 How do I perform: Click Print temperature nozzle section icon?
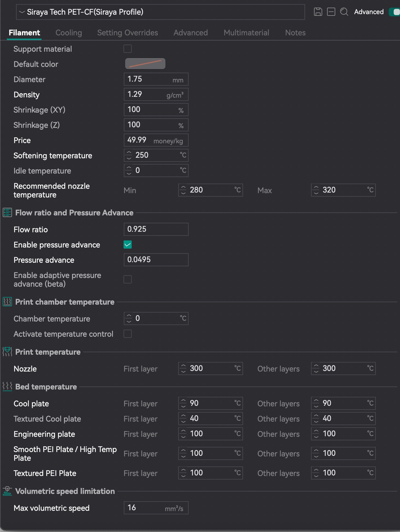coord(7,352)
